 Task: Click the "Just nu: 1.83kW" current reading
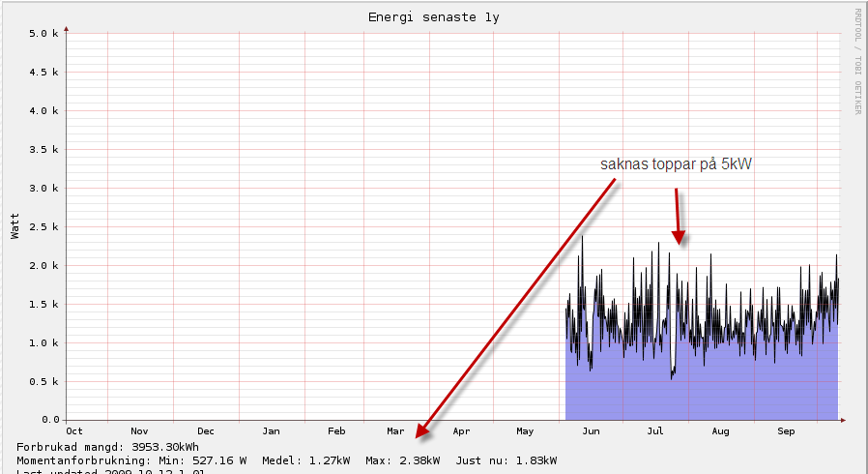[506, 460]
